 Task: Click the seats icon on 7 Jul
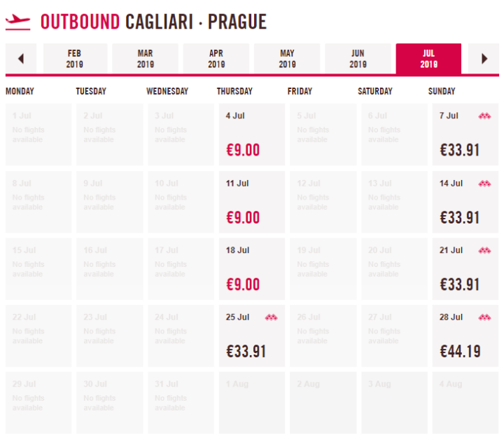coord(484,116)
